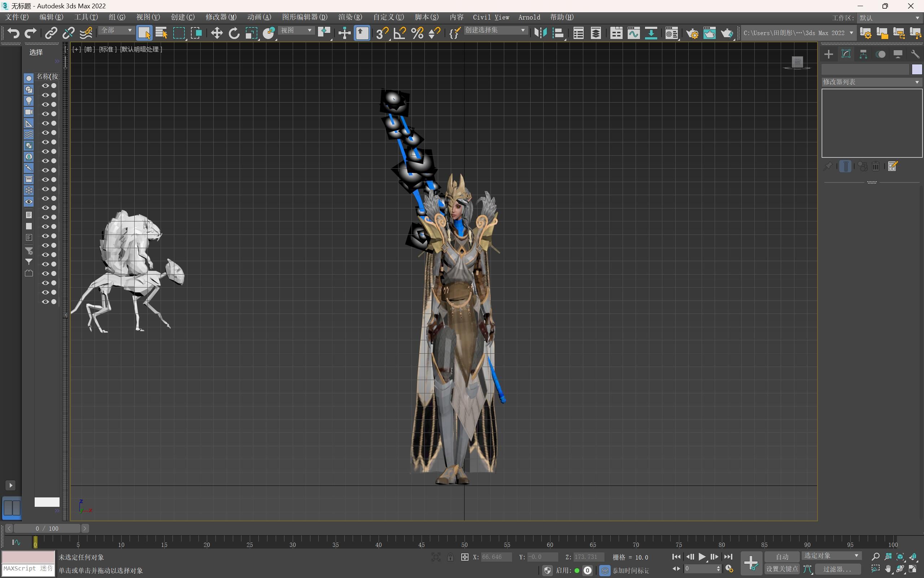Switch to the Display command panel tab
924x578 pixels.
pyautogui.click(x=898, y=54)
